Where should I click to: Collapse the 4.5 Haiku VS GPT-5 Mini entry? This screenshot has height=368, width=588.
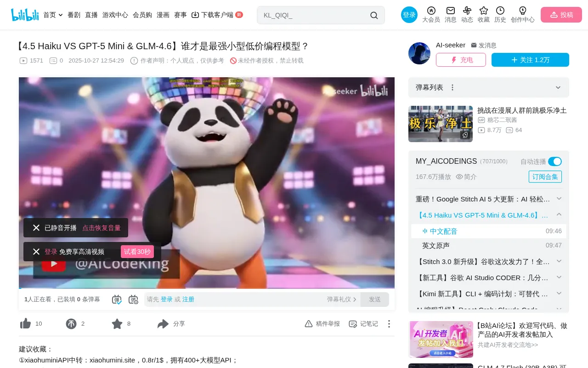point(559,215)
